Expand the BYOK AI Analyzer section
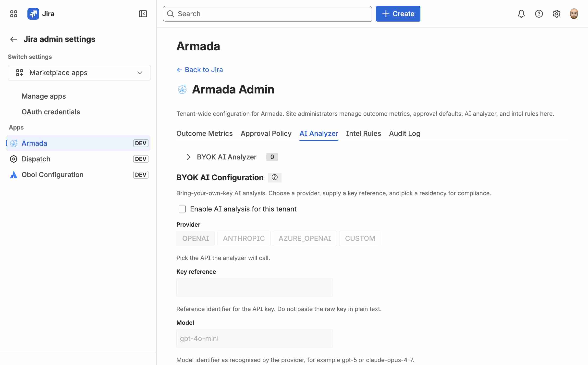 188,157
